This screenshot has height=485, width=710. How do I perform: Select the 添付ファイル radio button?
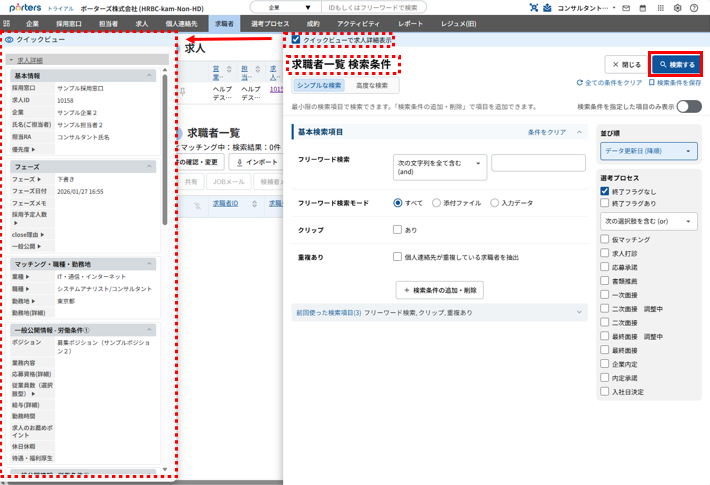(437, 203)
